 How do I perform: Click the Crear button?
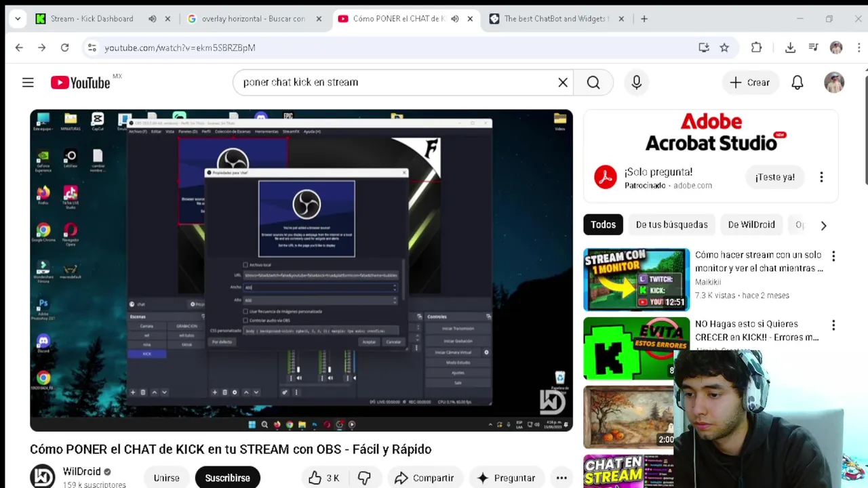[x=749, y=82]
